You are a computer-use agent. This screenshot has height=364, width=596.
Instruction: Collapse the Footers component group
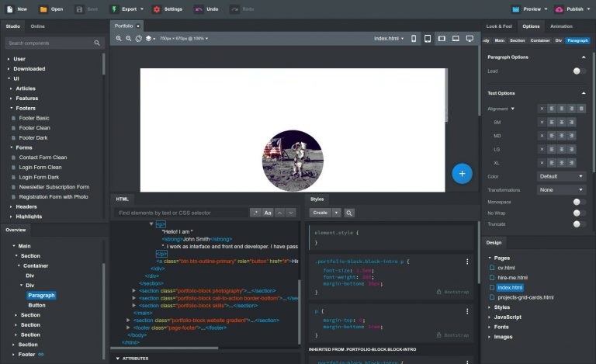11,108
